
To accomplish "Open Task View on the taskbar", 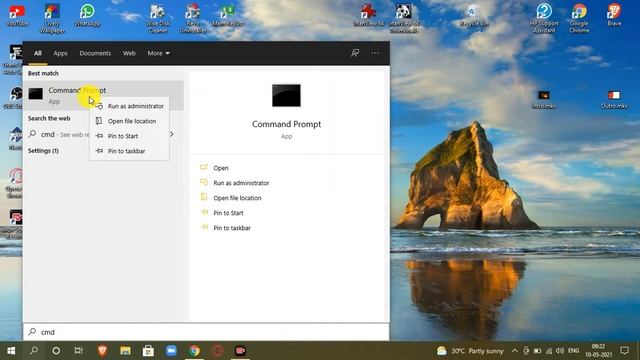I will (x=79, y=351).
